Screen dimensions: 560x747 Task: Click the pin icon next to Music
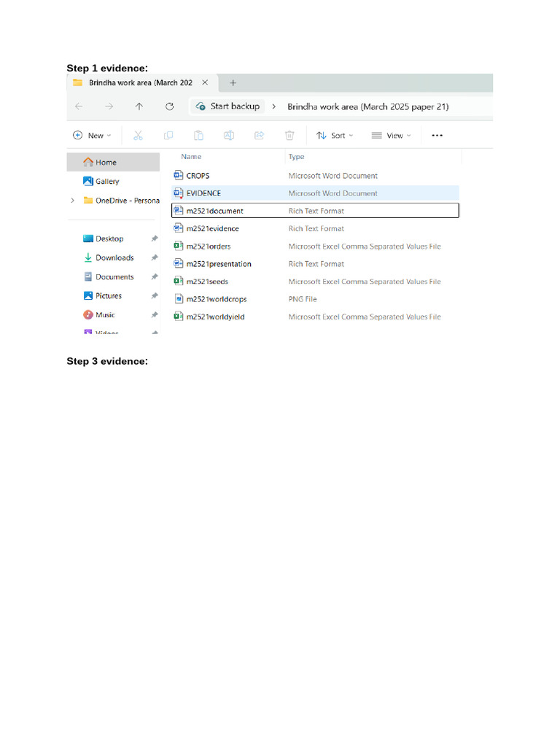[x=155, y=315]
